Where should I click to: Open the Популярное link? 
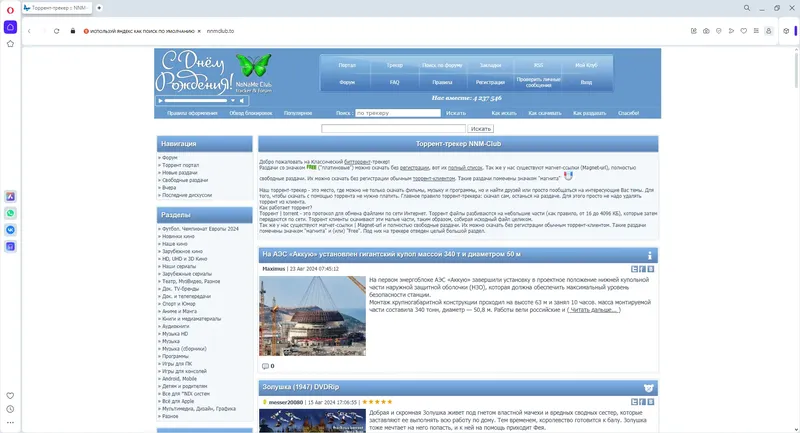click(298, 113)
